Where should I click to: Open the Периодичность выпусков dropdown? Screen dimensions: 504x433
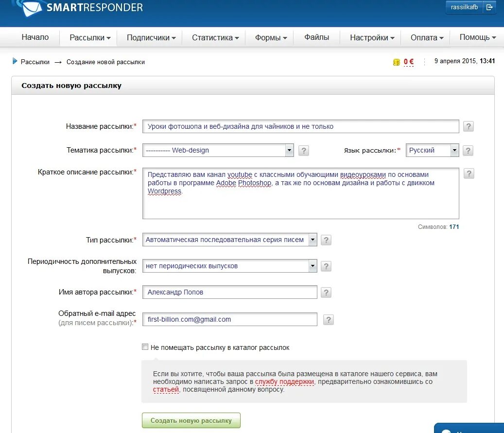pos(229,266)
